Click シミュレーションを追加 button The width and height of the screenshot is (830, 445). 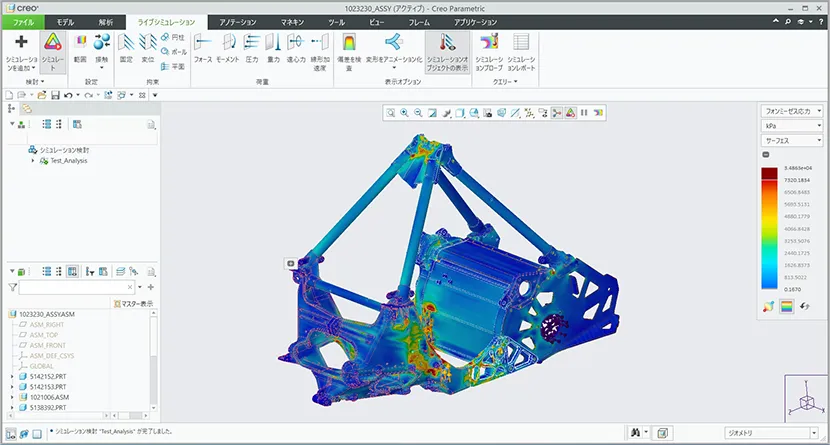tap(21, 52)
